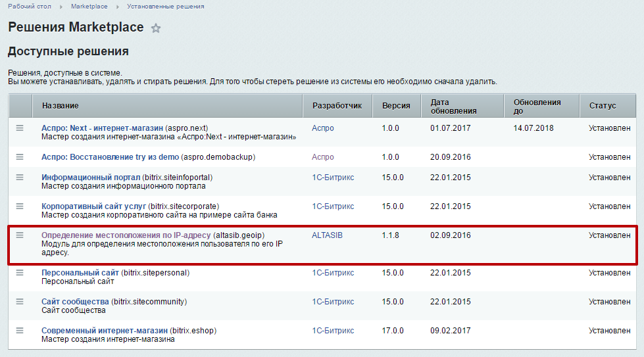This screenshot has height=357, width=644.
Task: Open Определение местоположения по IP-адресу link
Action: click(126, 235)
